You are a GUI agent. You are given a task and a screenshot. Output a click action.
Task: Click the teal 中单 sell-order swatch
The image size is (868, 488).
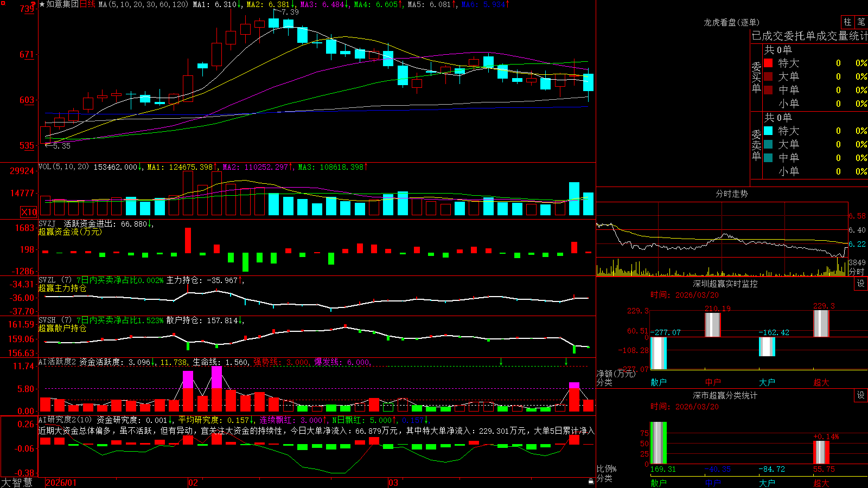[x=768, y=158]
